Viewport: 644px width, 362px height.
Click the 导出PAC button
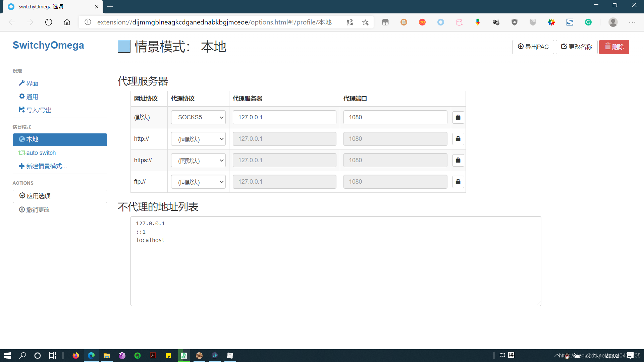tap(533, 47)
